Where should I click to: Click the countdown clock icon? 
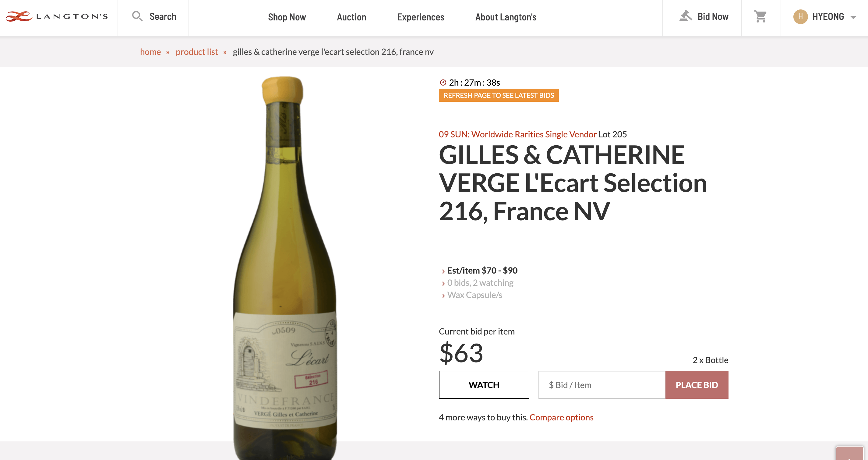pyautogui.click(x=443, y=82)
